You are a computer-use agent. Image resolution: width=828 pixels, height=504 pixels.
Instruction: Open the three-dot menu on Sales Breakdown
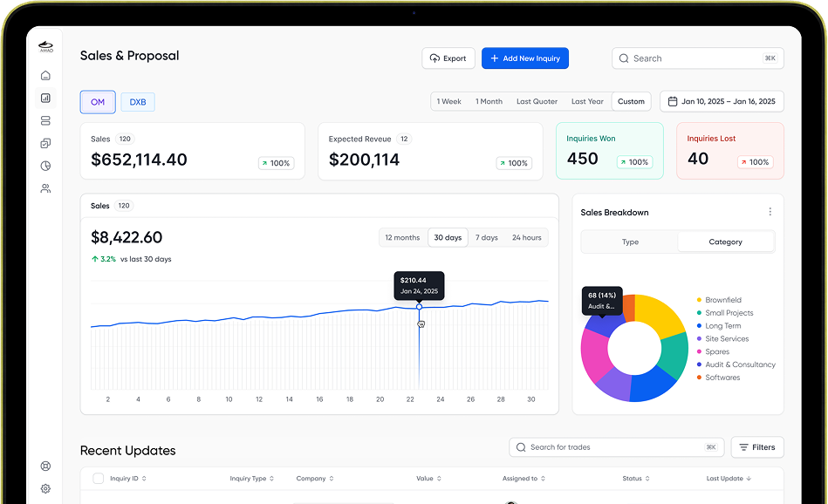pyautogui.click(x=770, y=212)
